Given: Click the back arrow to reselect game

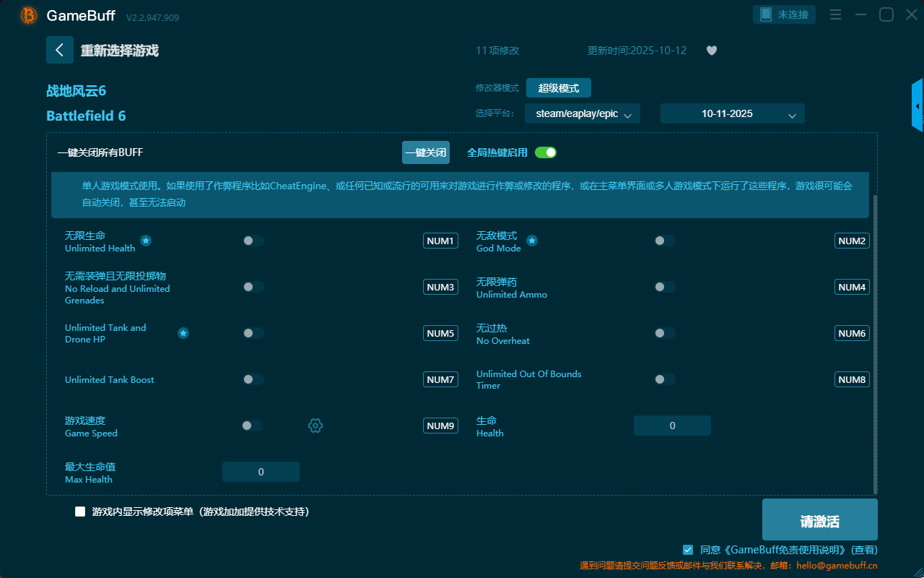Looking at the screenshot, I should click(x=60, y=50).
